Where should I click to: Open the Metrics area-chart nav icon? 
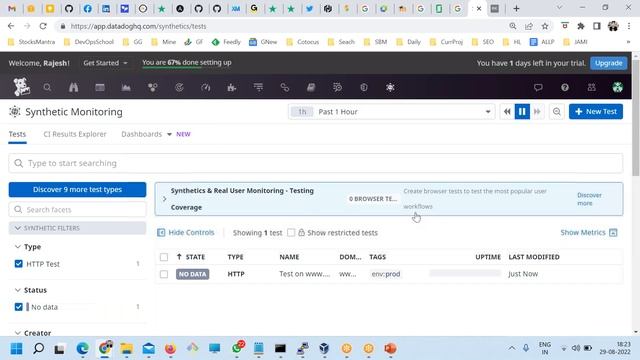coord(126,87)
